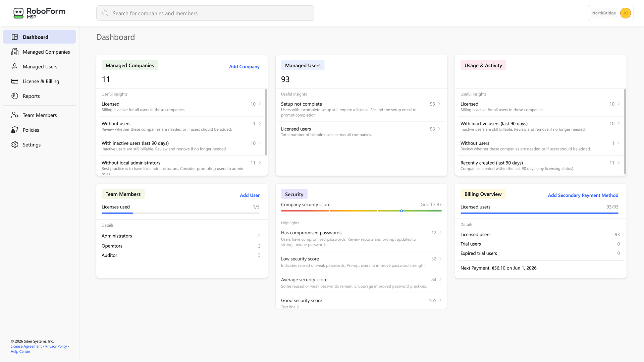
Task: Expand Low security score chevron
Action: (440, 258)
